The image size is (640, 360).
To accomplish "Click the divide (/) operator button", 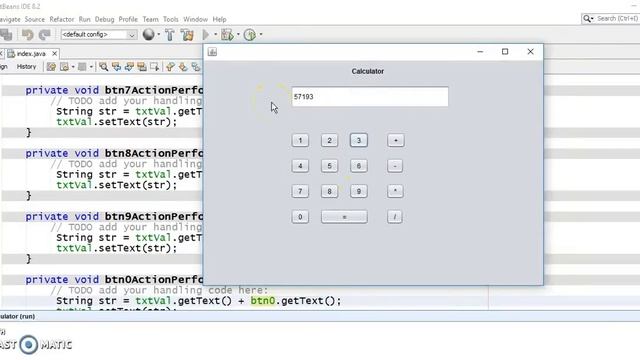I will pyautogui.click(x=394, y=217).
